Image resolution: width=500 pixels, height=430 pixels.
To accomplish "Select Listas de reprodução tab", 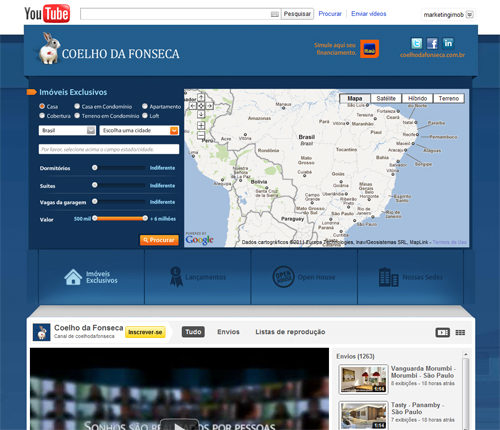I will pos(290,332).
